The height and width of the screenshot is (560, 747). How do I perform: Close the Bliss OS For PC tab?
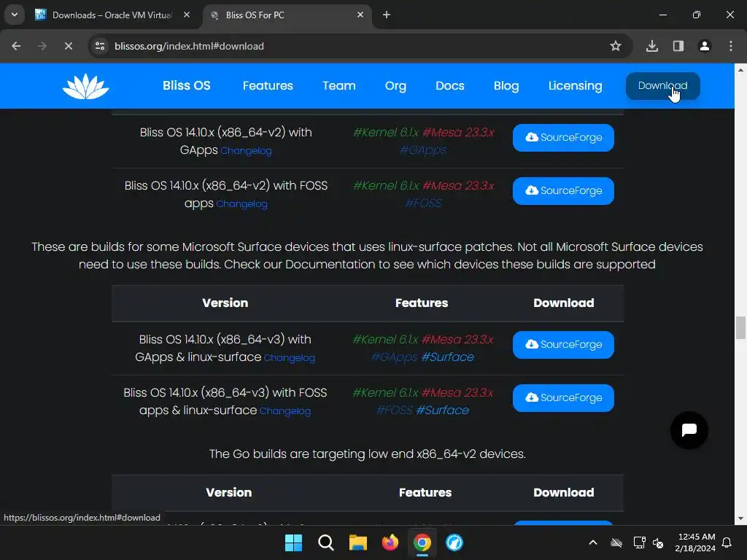[360, 15]
